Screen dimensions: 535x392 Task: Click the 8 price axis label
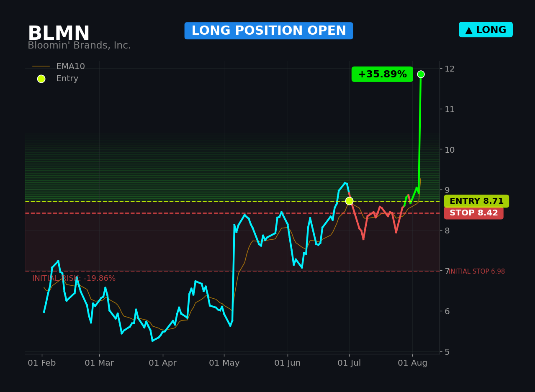click(447, 231)
